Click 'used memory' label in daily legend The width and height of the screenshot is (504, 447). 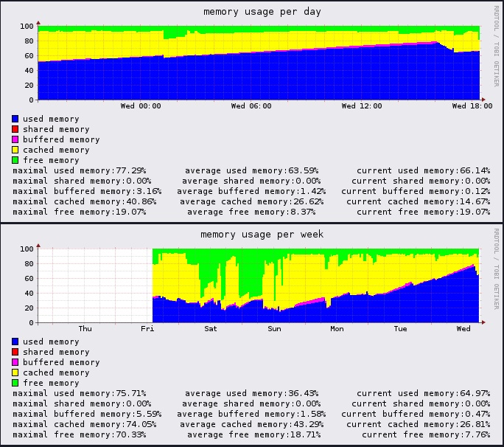point(51,119)
